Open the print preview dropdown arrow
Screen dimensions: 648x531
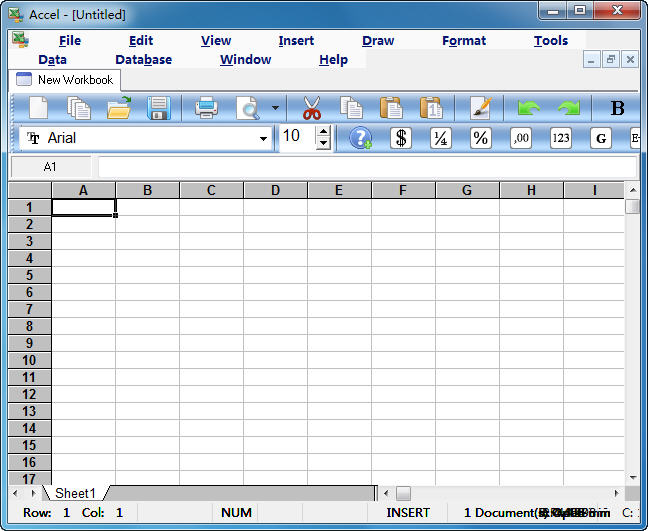(x=275, y=108)
